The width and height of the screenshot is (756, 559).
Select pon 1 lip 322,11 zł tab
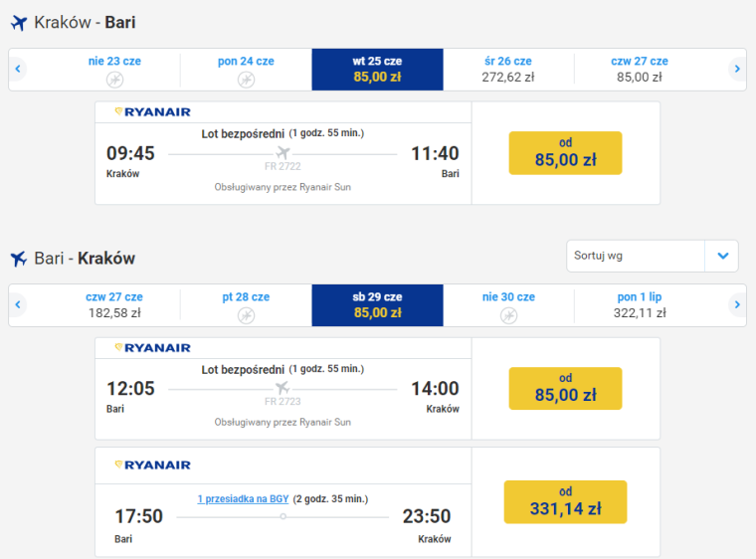[x=640, y=304]
